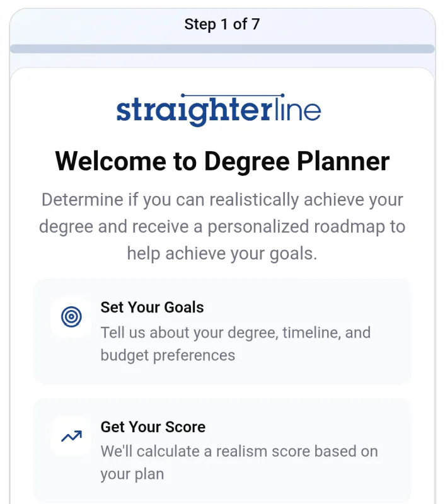
Task: Click the Get Your Score title text
Action: tap(153, 427)
